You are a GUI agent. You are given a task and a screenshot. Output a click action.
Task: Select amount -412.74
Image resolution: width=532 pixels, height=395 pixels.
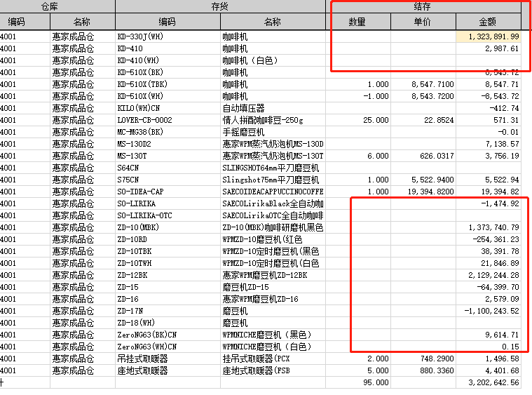489,108
